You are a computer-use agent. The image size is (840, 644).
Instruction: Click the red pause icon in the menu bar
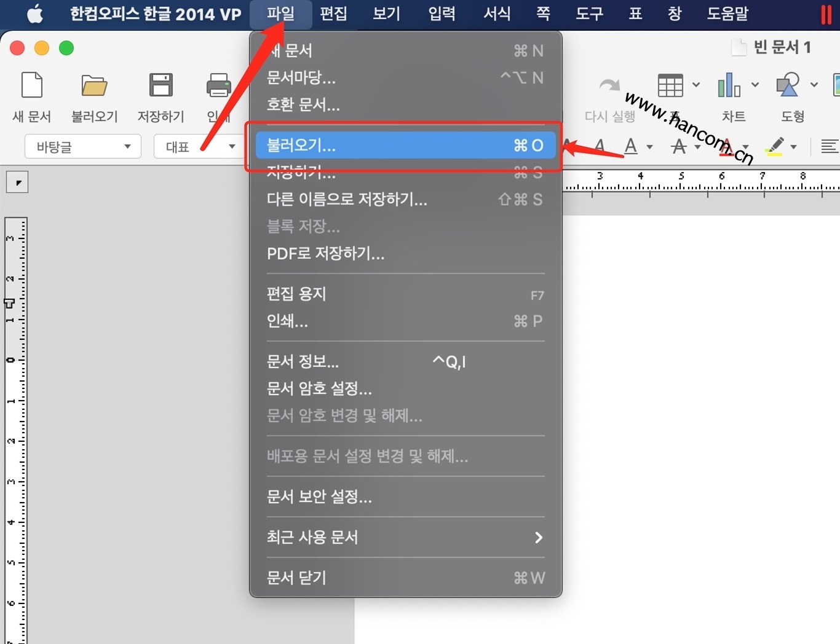click(x=826, y=14)
